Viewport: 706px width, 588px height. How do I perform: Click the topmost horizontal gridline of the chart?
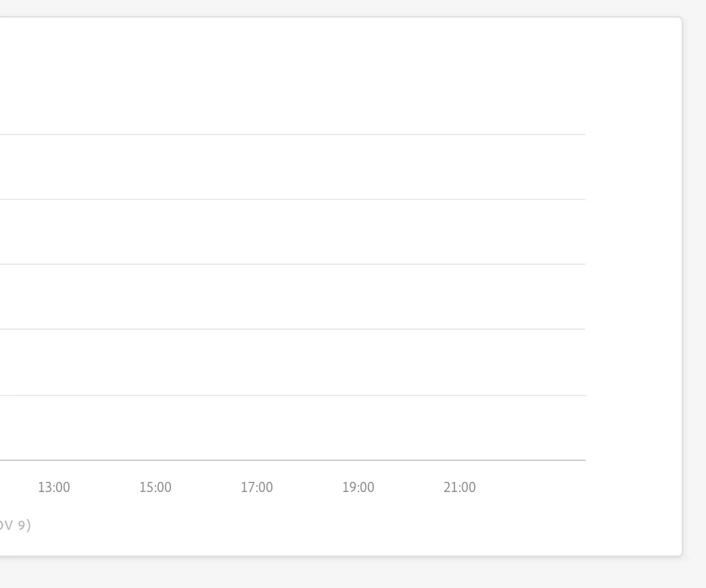[x=292, y=134]
